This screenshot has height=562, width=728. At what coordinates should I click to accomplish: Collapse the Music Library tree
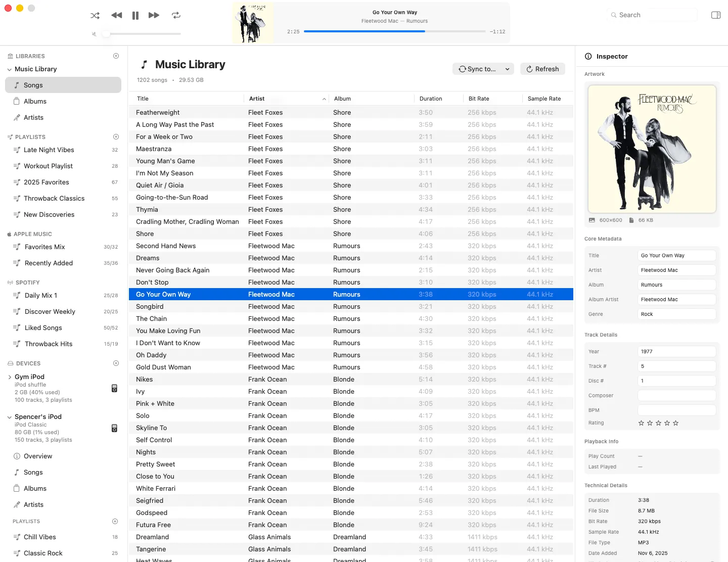pos(10,69)
